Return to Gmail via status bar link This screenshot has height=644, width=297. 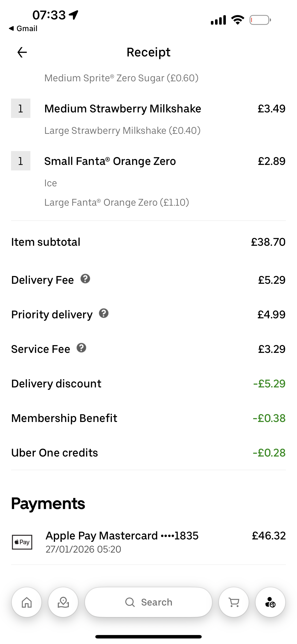click(23, 29)
